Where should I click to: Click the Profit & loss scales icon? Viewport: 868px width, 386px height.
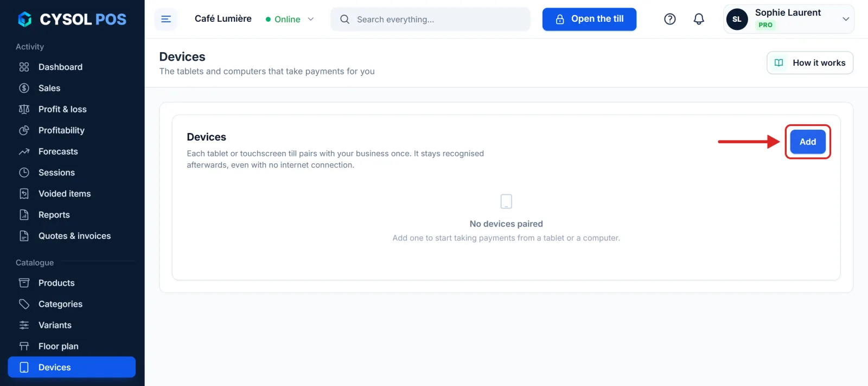(x=24, y=109)
